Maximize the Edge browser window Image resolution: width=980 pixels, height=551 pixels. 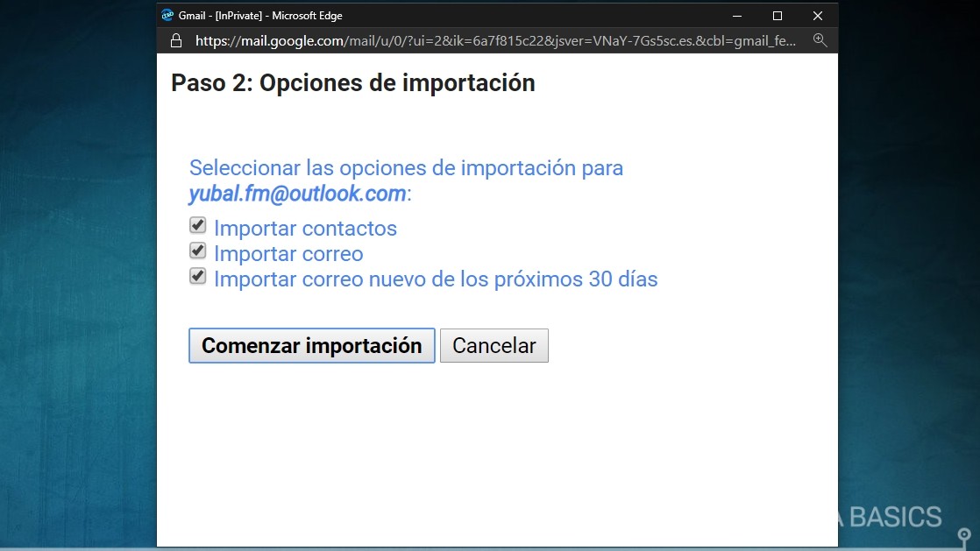pos(777,15)
